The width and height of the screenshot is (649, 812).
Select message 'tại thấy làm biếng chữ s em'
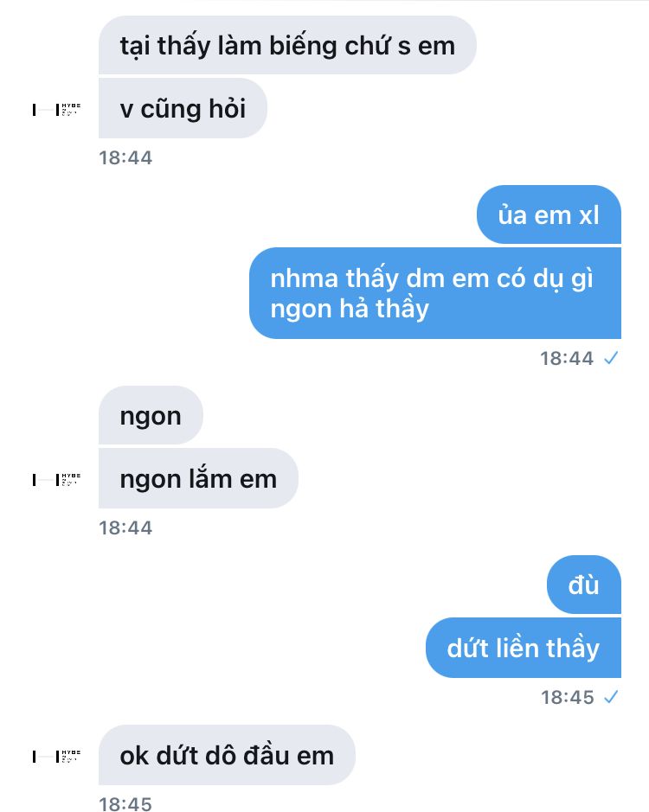pyautogui.click(x=287, y=45)
